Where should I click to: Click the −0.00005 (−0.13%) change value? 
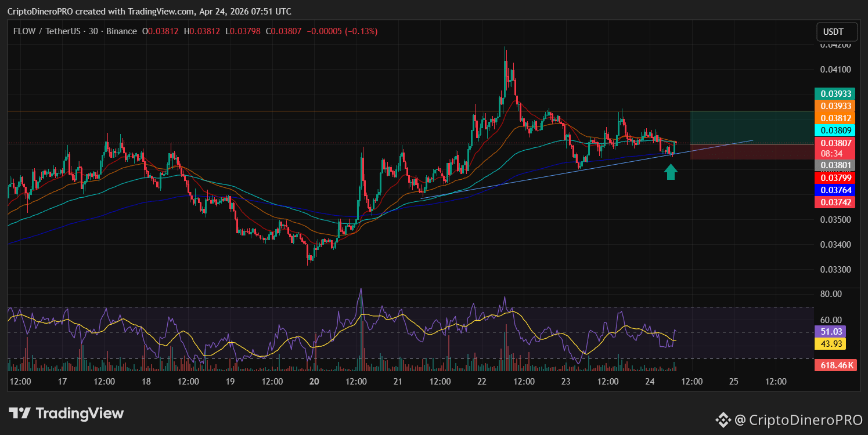tap(342, 31)
